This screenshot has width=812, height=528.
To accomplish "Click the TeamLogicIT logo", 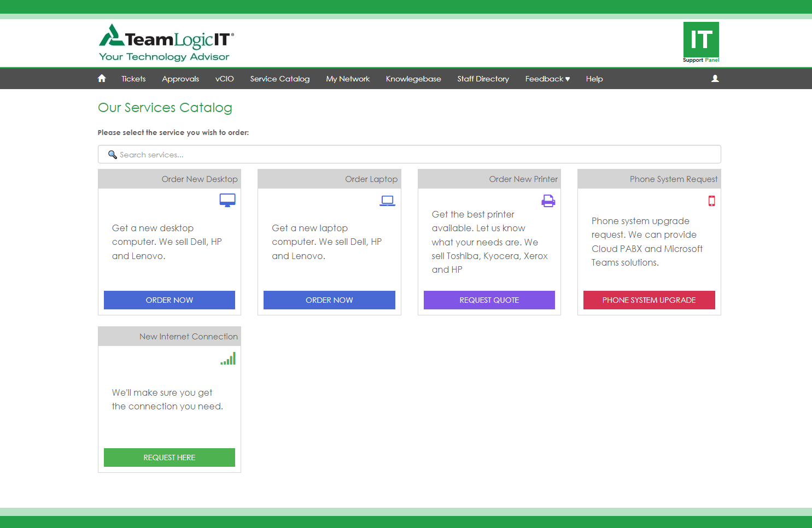I will click(x=166, y=43).
